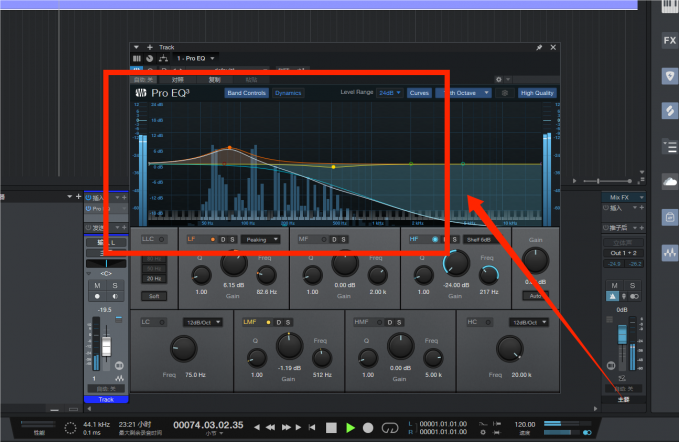The height and width of the screenshot is (442, 679).
Task: Enable the LC low cut toggle
Action: click(x=161, y=322)
